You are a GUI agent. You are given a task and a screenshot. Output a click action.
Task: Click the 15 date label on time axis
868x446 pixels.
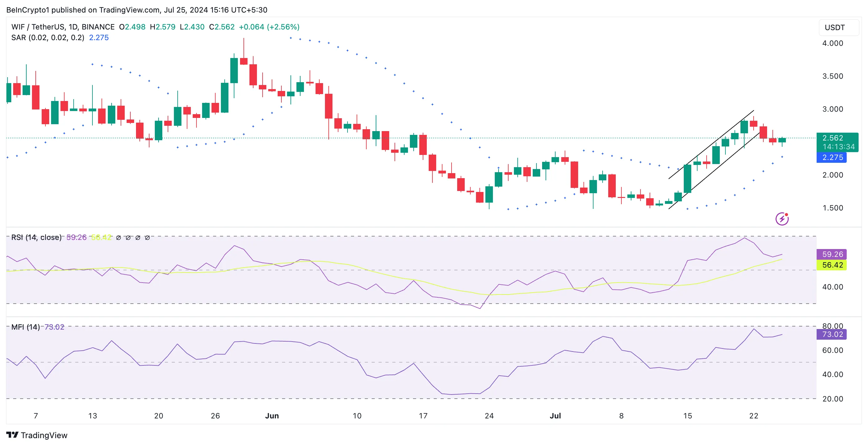pos(688,416)
